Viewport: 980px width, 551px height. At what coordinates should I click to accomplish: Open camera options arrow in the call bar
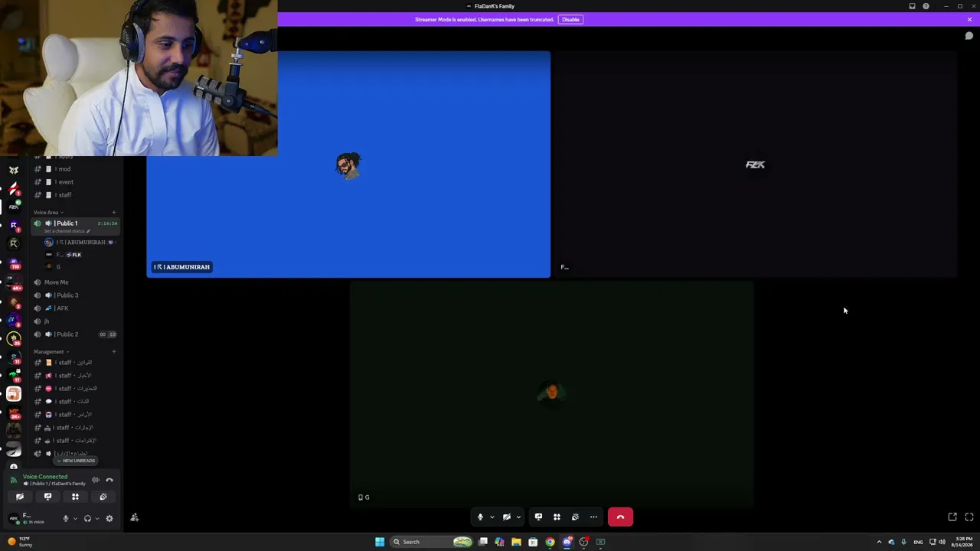(x=518, y=517)
